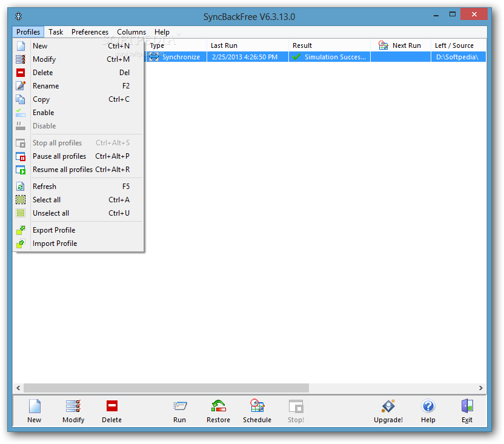Click the horizontal scrollbar thumb
The width and height of the screenshot is (504, 444).
click(x=166, y=388)
